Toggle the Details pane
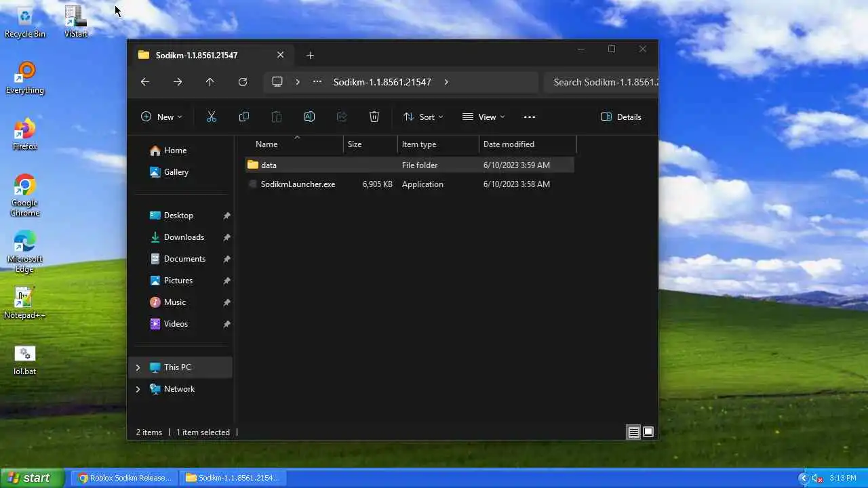Screen dimensions: 868x488 click(x=621, y=117)
